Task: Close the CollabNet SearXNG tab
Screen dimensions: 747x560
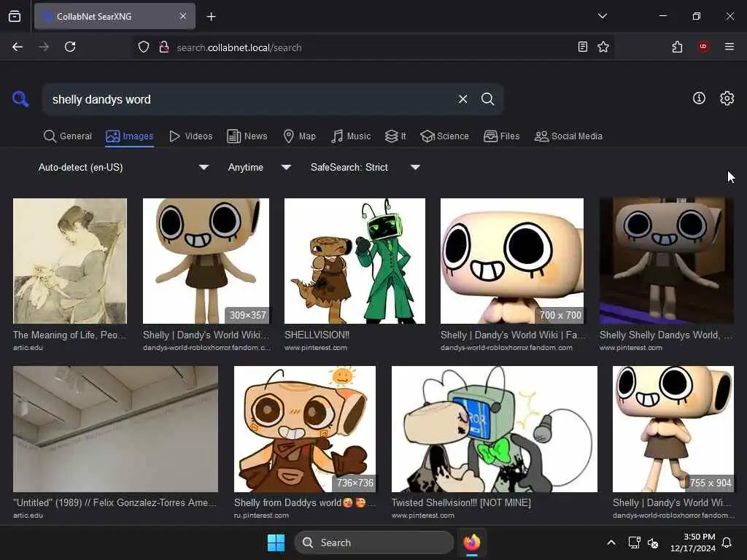Action: pyautogui.click(x=183, y=16)
